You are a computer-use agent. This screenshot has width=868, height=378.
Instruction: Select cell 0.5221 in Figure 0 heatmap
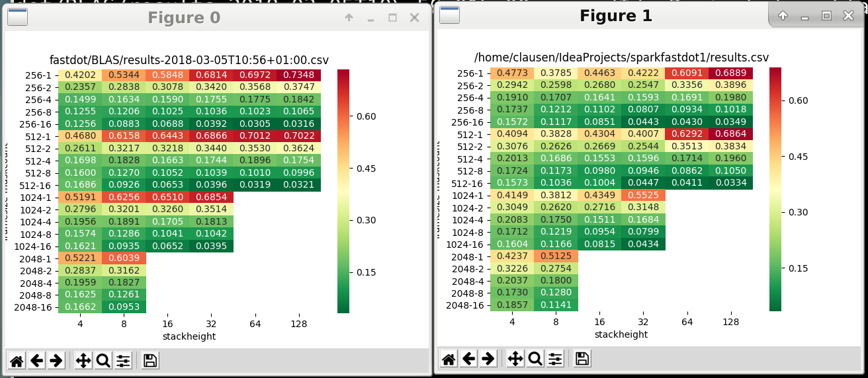(x=80, y=258)
